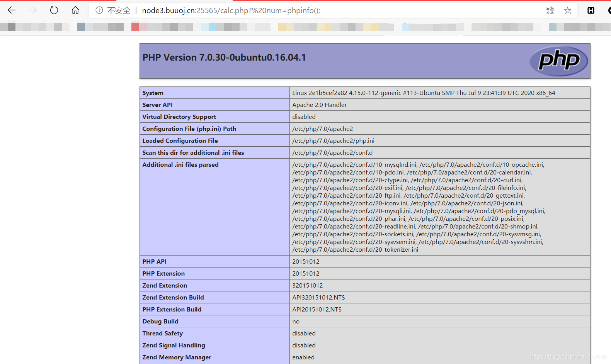Viewport: 611px width, 364px height.
Task: Select the Thread Safety label
Action: (162, 334)
